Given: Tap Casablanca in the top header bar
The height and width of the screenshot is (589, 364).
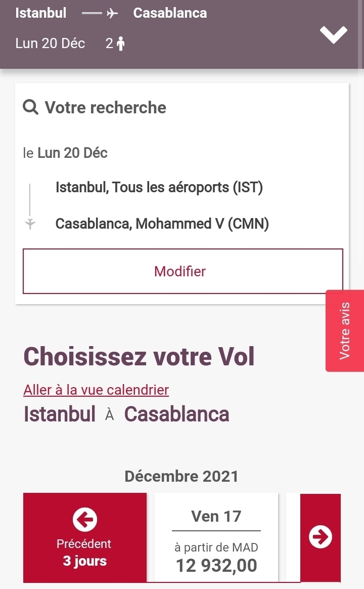Looking at the screenshot, I should (x=170, y=13).
